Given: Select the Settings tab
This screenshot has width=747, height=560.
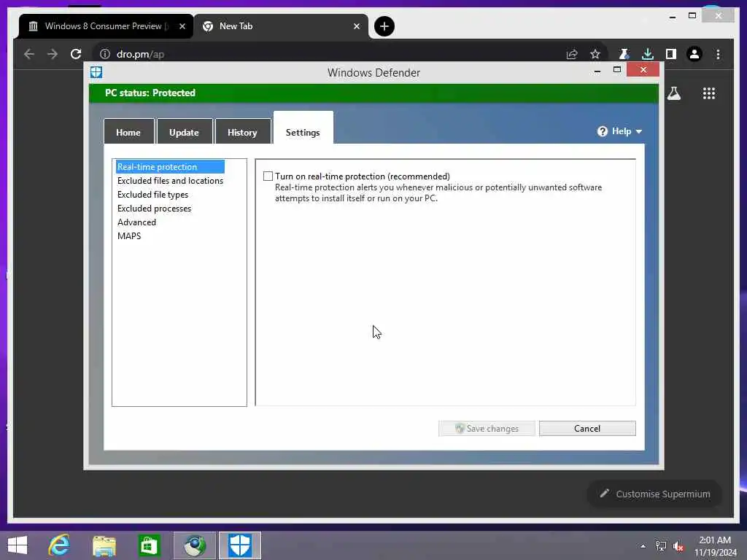Looking at the screenshot, I should 303,130.
